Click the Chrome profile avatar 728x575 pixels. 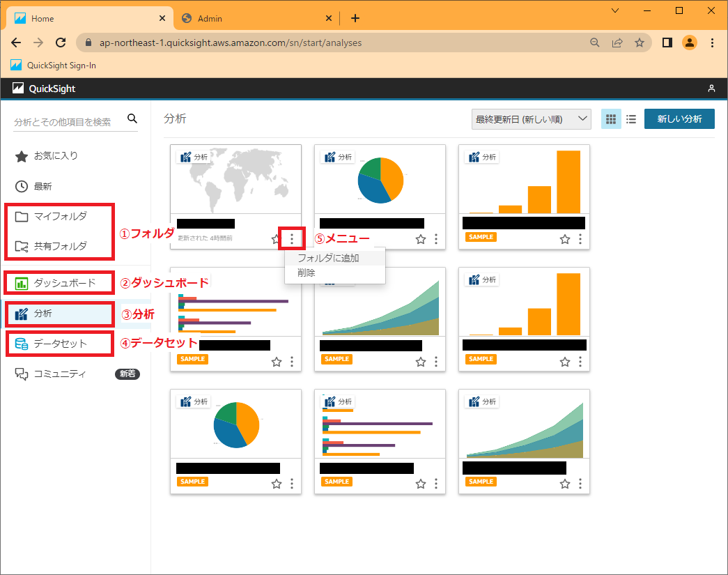(690, 43)
